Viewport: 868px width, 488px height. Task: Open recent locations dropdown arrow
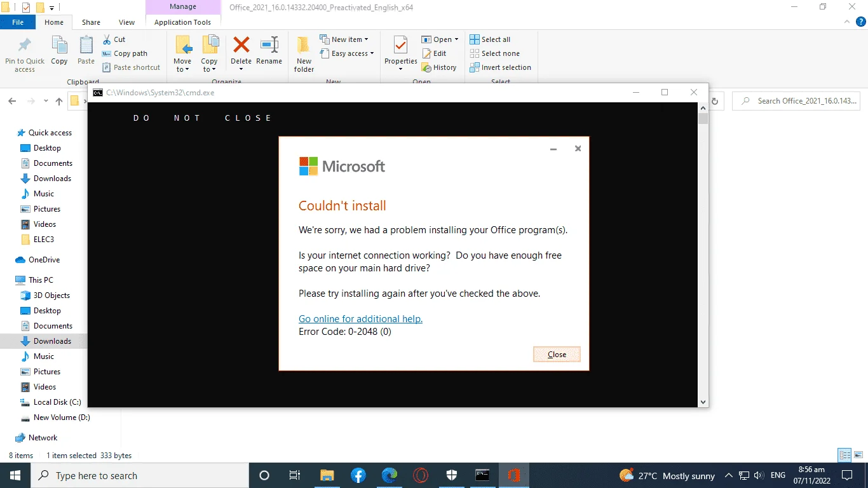pyautogui.click(x=46, y=101)
